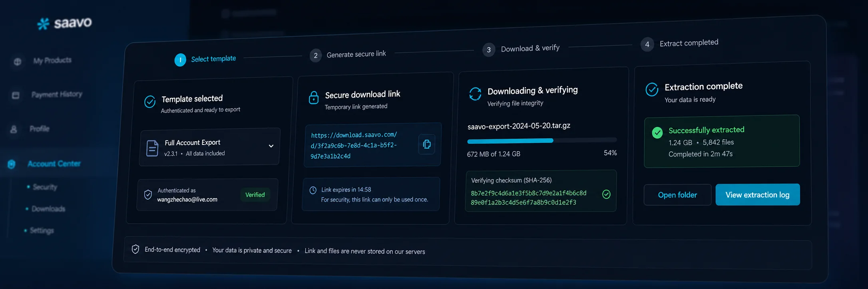Image resolution: width=868 pixels, height=289 pixels.
Task: Go to step 1 Select template
Action: [x=205, y=59]
